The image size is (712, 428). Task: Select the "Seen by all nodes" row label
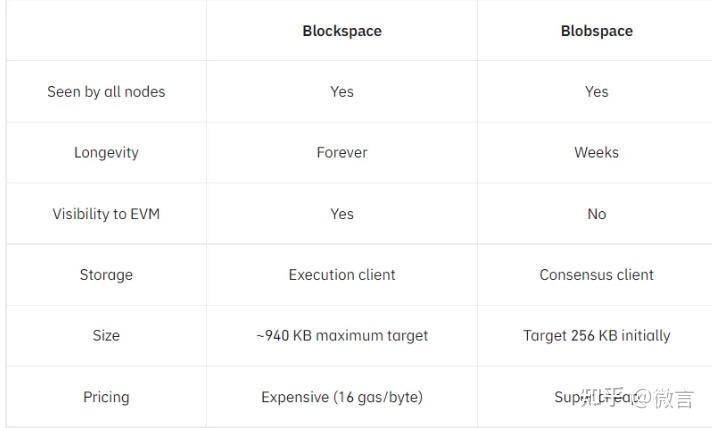tap(106, 92)
